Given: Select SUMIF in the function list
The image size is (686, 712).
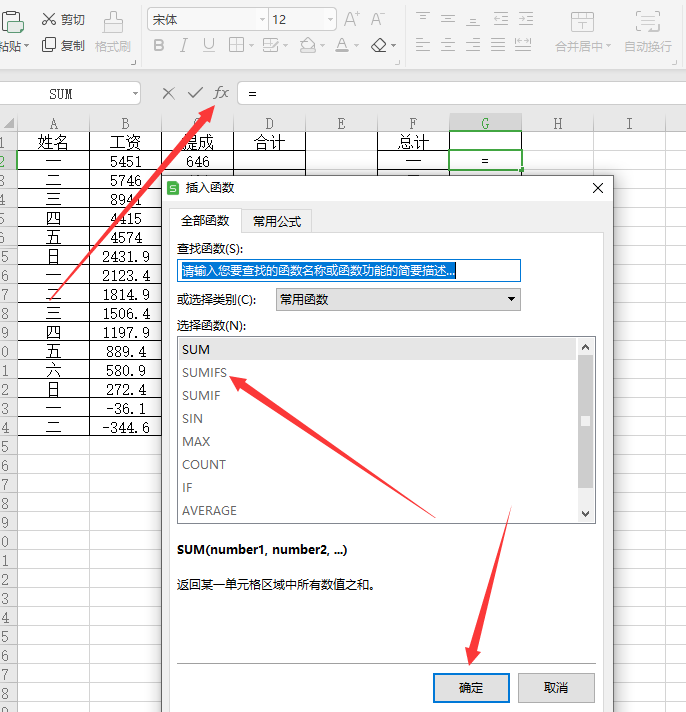Looking at the screenshot, I should (377, 396).
